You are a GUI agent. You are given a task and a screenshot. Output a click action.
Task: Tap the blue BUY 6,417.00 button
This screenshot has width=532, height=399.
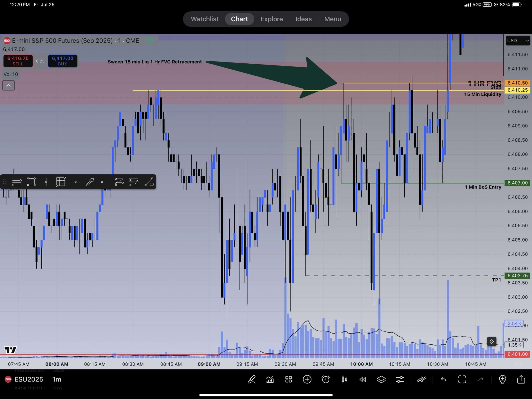pyautogui.click(x=63, y=61)
